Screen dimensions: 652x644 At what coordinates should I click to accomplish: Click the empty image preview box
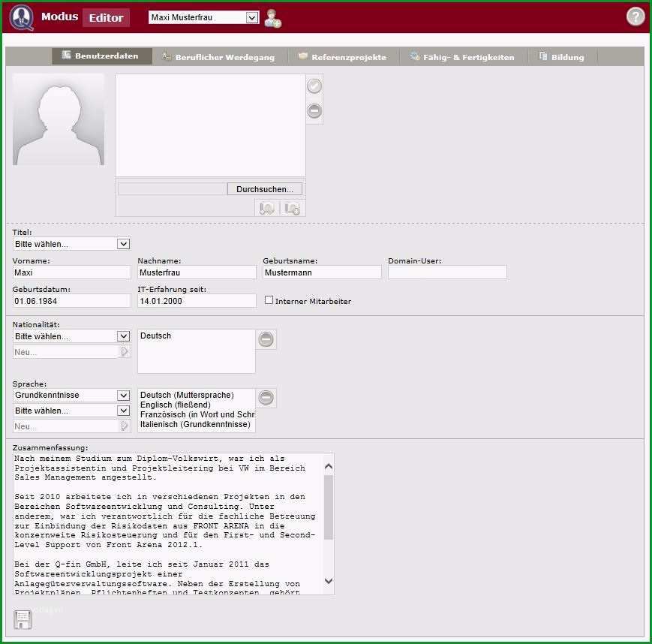click(210, 125)
